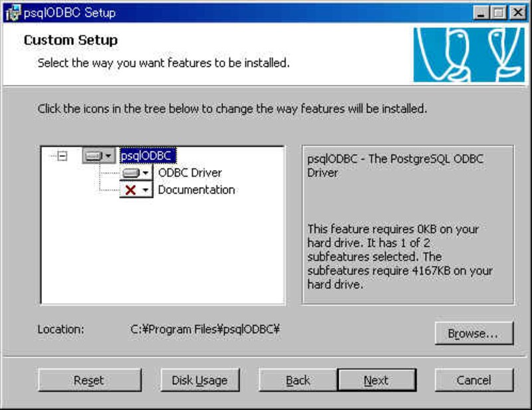Click the PostgreSQL elephant banner logo
Screen dimensions: 532x410
469,54
